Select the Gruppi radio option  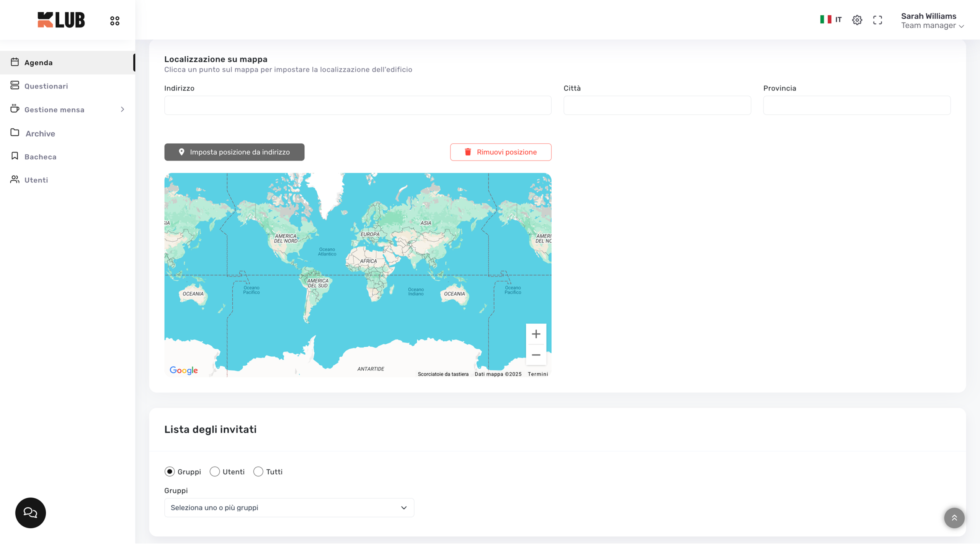pyautogui.click(x=170, y=472)
